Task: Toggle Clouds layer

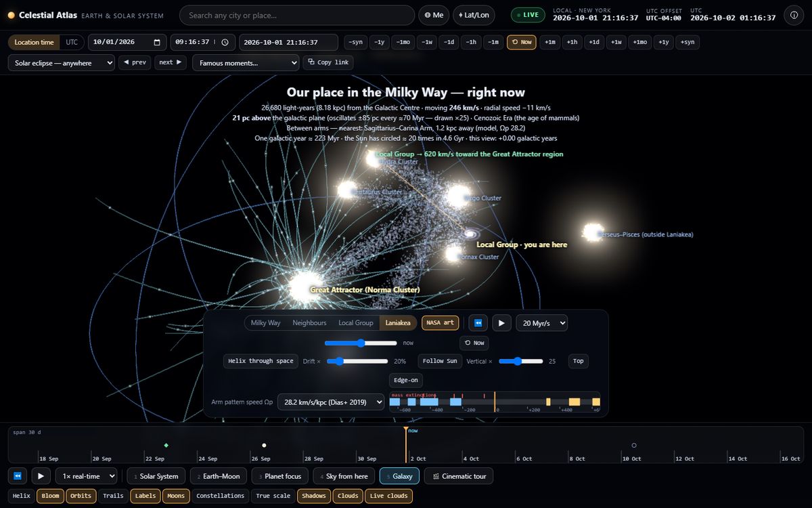Action: (348, 496)
